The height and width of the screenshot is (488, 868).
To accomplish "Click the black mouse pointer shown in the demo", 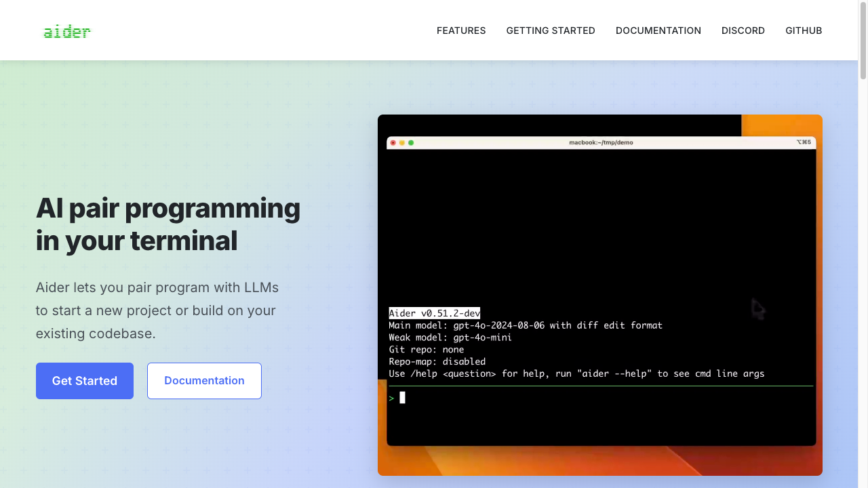I will tap(757, 309).
